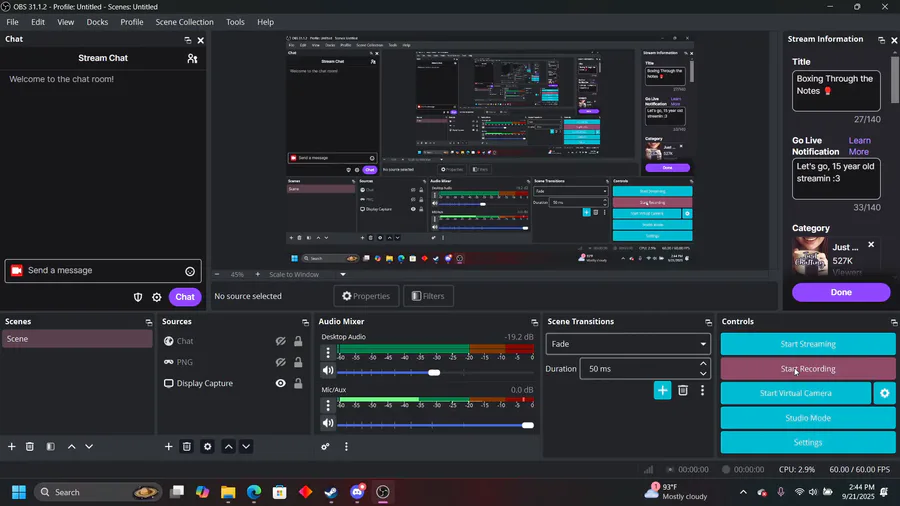Open advanced audio properties gears icon

(325, 446)
